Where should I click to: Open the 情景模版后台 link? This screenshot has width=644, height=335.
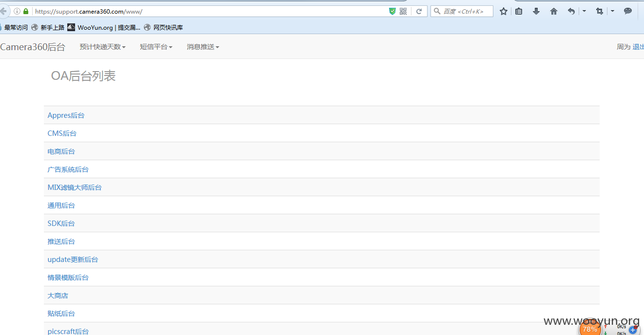(x=68, y=278)
